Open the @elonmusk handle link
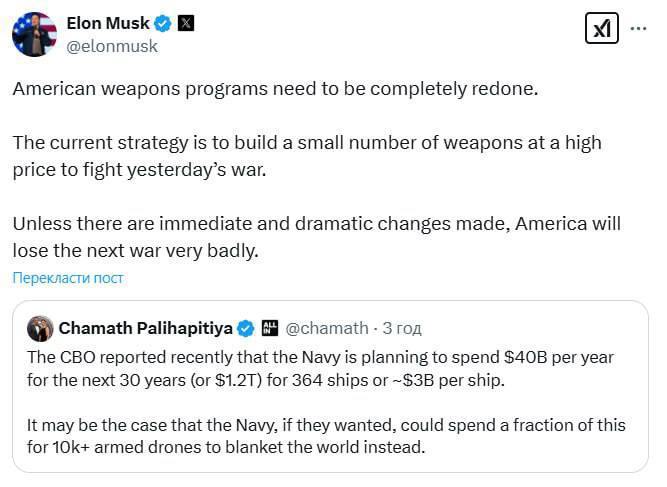The width and height of the screenshot is (667, 487). coord(111,45)
